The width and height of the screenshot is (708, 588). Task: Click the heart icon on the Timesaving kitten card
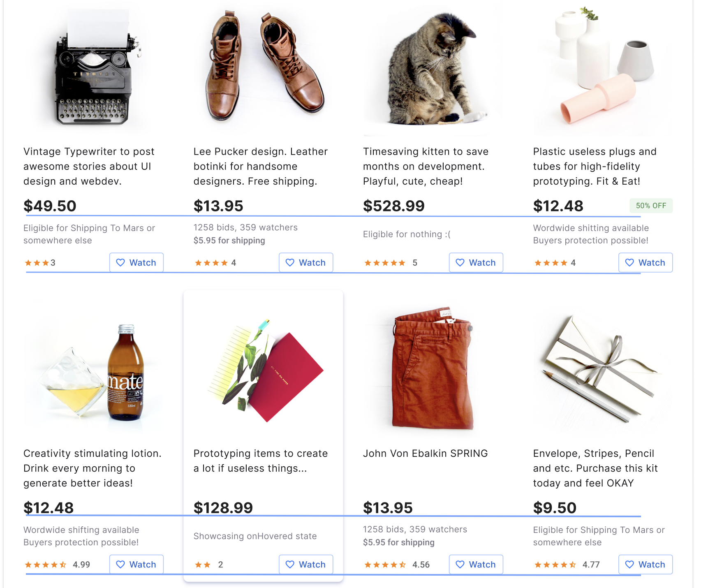pos(460,263)
